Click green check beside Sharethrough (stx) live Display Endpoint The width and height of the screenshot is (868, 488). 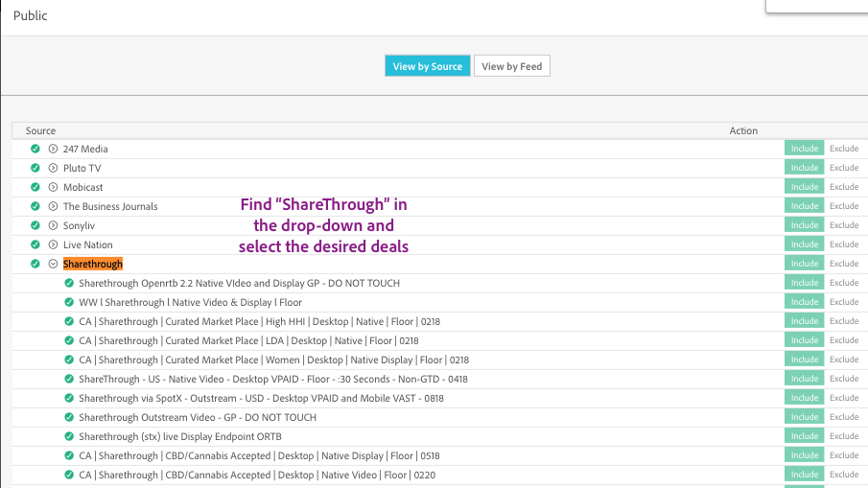(x=69, y=436)
